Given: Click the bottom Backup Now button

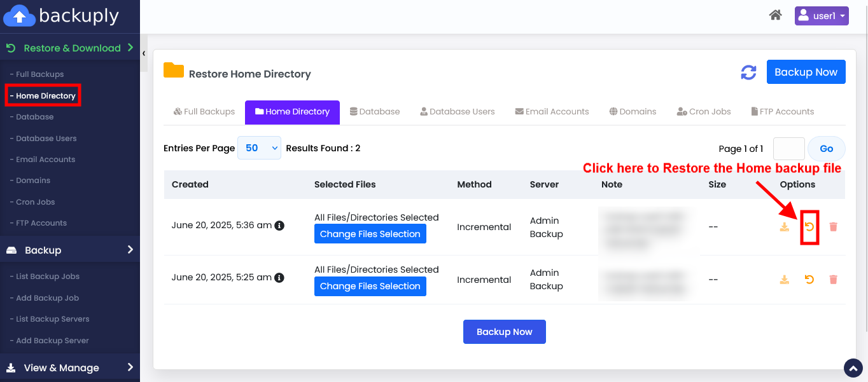Looking at the screenshot, I should click(504, 332).
